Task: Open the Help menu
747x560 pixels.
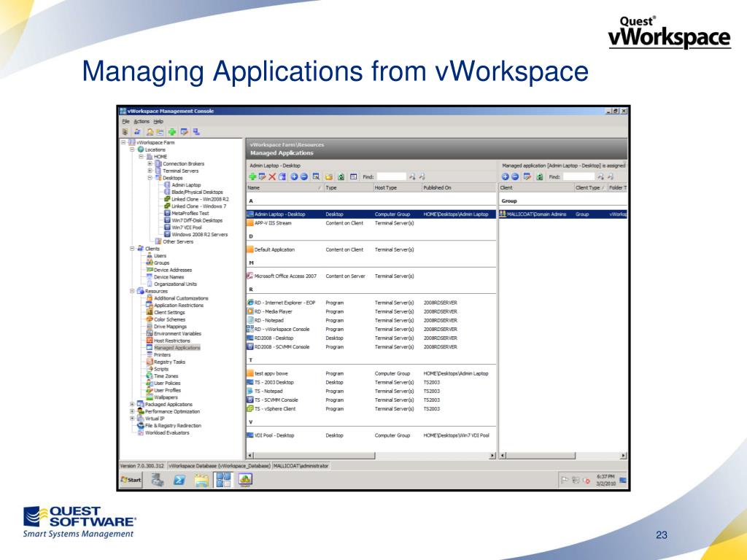Action: 158,122
